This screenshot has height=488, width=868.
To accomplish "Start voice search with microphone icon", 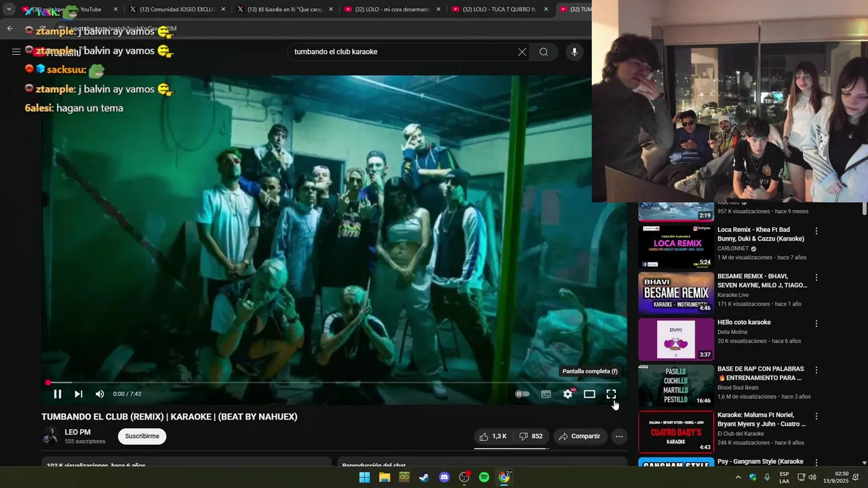I will pyautogui.click(x=574, y=52).
